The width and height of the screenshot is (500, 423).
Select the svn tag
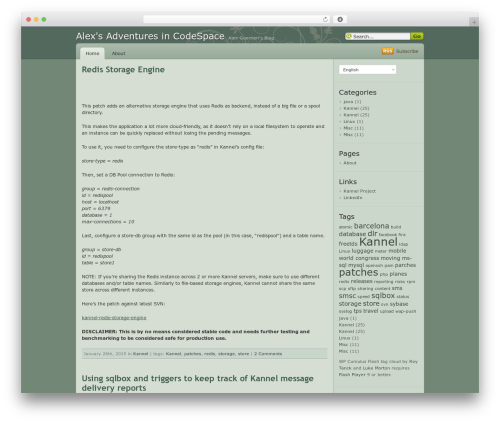[x=384, y=304]
